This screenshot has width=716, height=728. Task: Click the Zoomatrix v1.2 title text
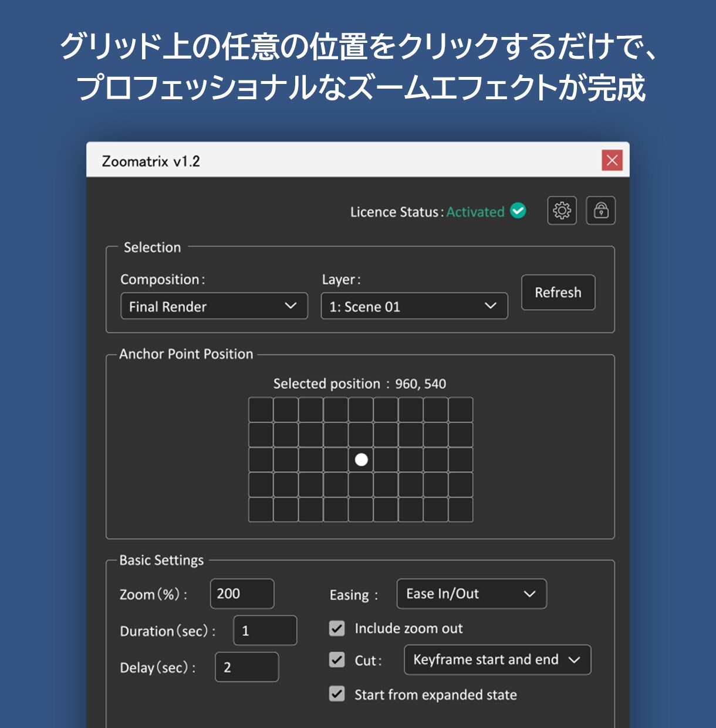pyautogui.click(x=151, y=161)
